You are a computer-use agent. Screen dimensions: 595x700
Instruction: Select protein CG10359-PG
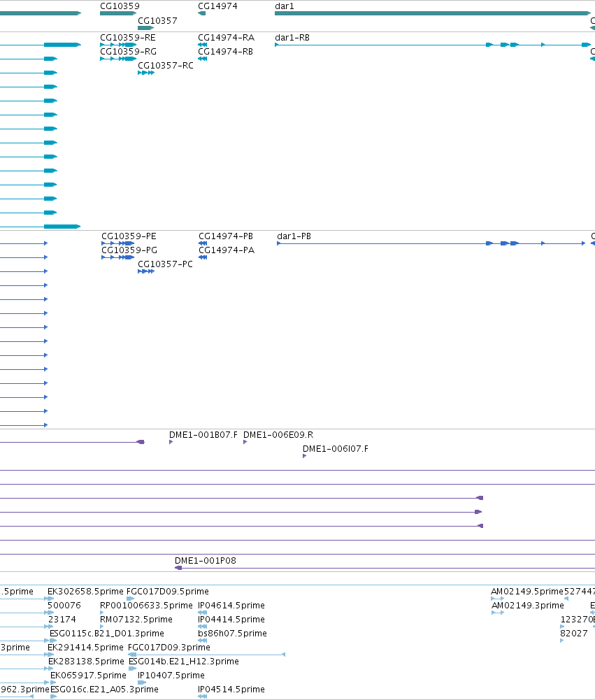coord(118,257)
